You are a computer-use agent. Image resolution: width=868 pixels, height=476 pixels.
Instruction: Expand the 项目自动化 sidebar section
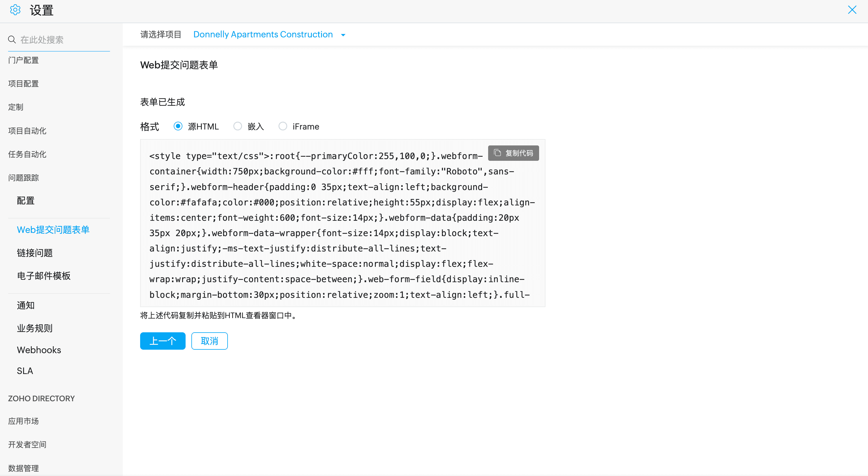27,131
